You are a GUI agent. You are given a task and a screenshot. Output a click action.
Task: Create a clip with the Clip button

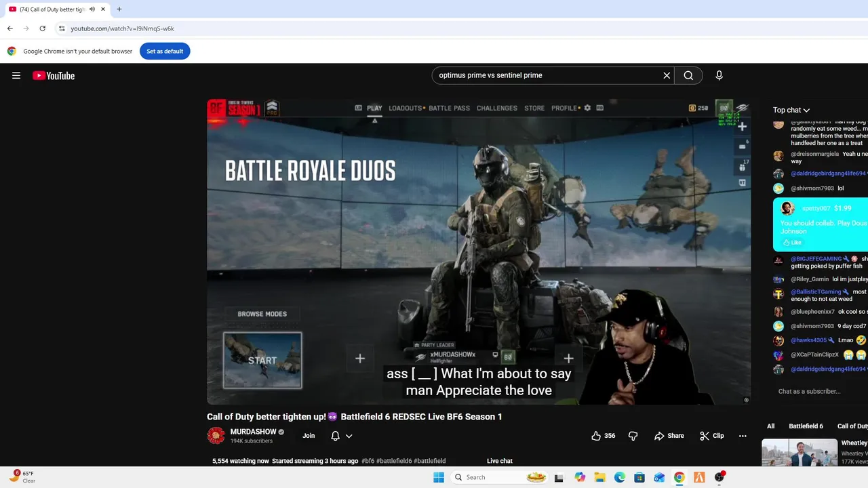tap(712, 436)
